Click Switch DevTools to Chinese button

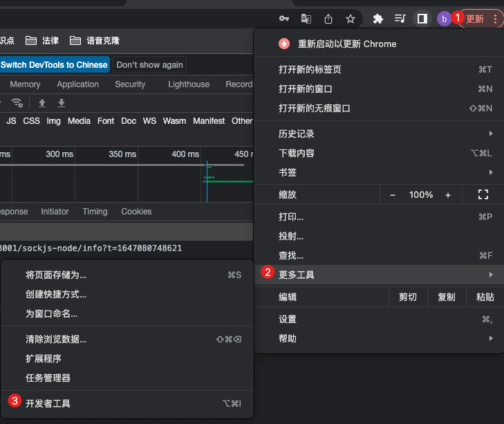coord(54,64)
